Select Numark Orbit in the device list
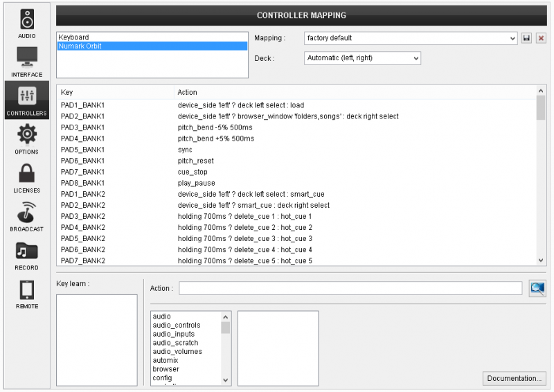This screenshot has height=392, width=554. (80, 46)
